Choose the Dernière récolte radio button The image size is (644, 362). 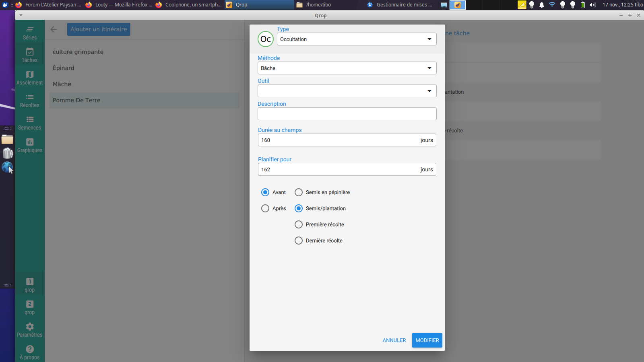[x=299, y=241]
